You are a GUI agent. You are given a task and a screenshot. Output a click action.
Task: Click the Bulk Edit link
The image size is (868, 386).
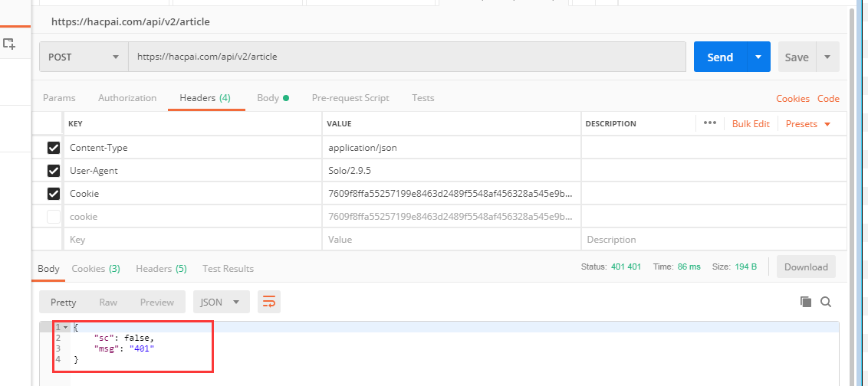click(x=751, y=124)
